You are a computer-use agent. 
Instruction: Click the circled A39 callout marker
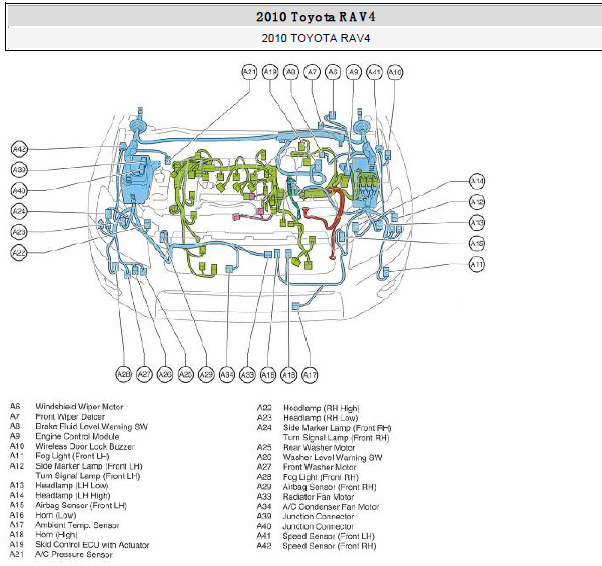[19, 170]
